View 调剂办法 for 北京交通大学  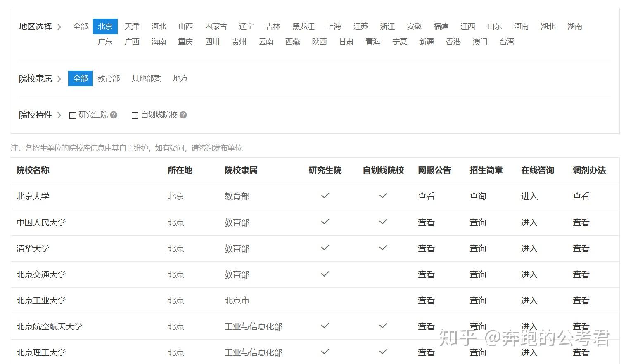[x=581, y=274]
